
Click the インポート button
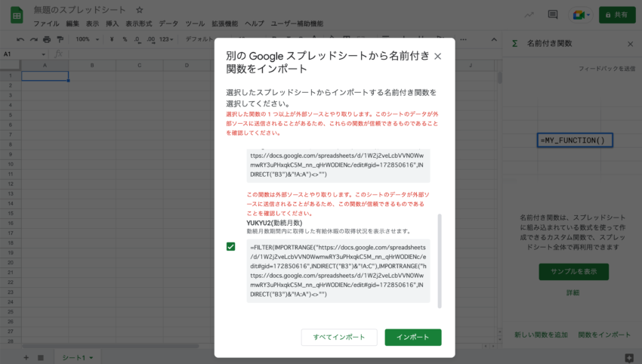(412, 338)
